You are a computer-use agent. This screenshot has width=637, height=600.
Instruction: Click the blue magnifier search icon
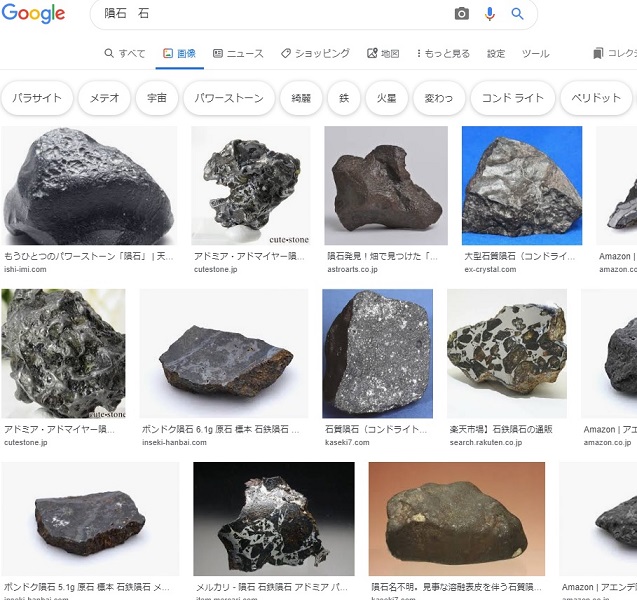(x=517, y=14)
